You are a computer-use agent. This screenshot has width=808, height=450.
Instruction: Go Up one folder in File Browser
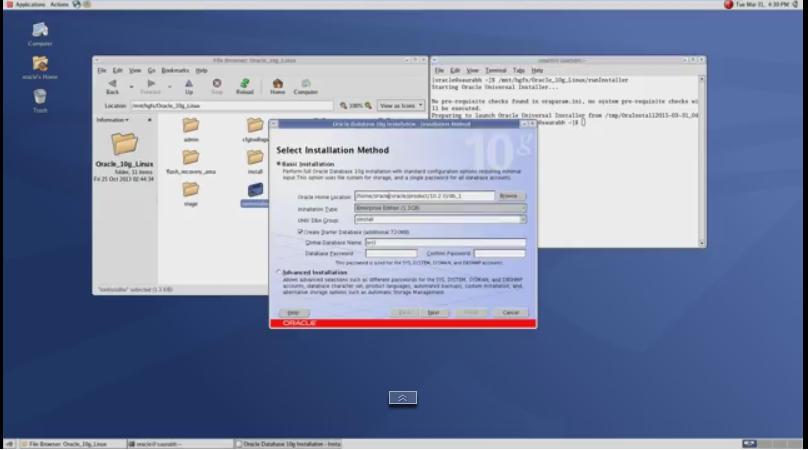point(189,86)
